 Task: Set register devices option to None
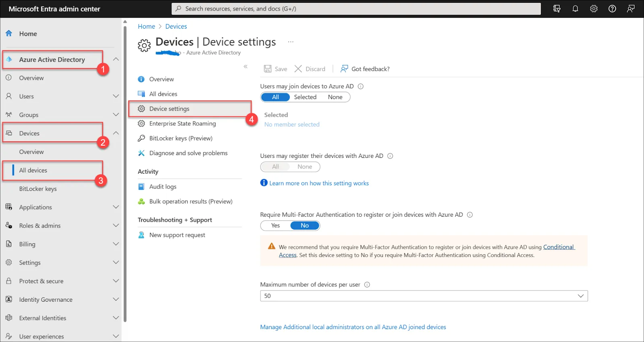tap(305, 167)
